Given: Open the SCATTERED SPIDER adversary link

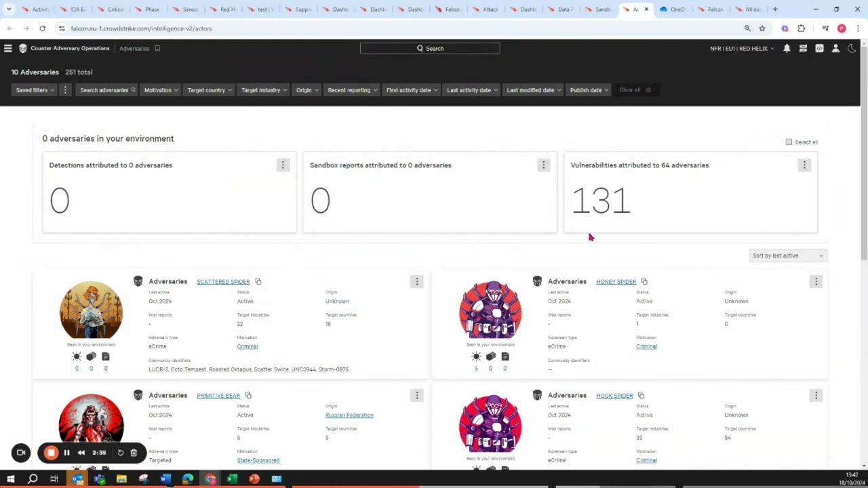Looking at the screenshot, I should 223,281.
